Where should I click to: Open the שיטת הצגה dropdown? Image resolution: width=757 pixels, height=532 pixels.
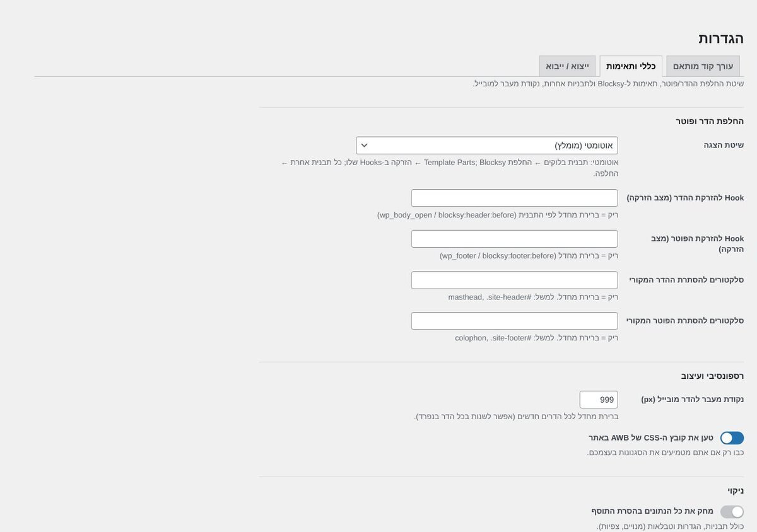click(x=487, y=146)
